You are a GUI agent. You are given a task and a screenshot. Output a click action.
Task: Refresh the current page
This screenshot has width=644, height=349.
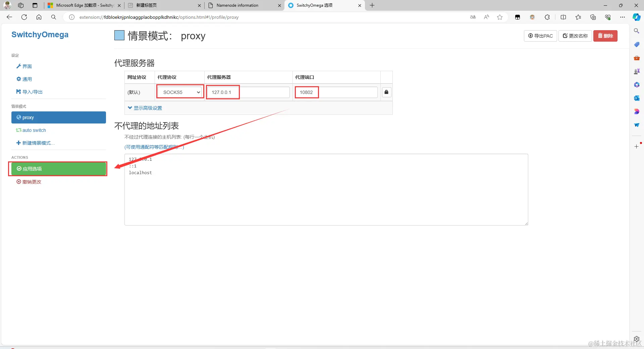pos(24,17)
